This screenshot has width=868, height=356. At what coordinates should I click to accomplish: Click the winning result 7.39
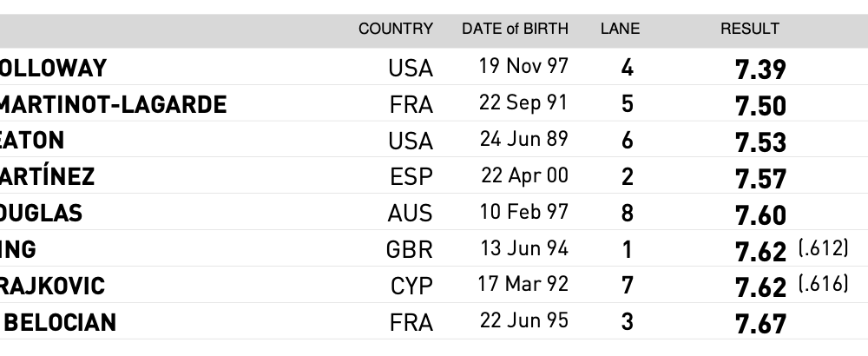(760, 69)
